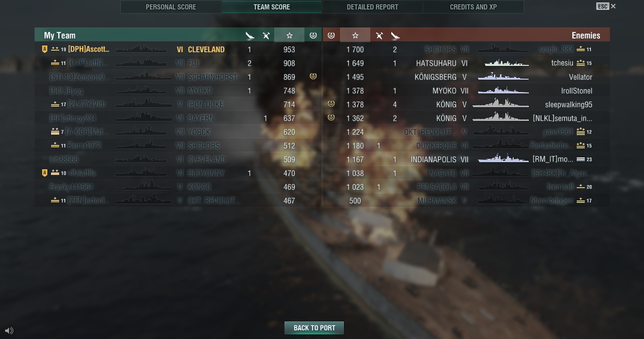Click enemy player sleepwalking95 name
Viewport: 644px width, 339px height.
[568, 104]
